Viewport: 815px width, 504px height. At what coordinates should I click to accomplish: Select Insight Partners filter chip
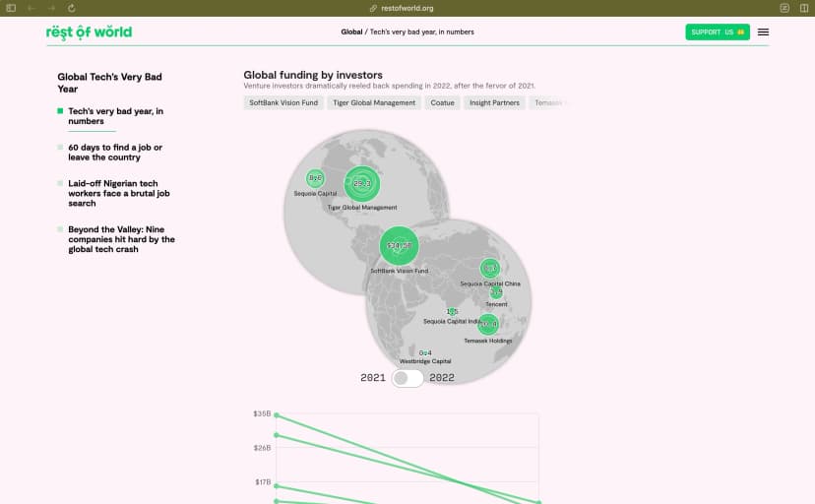[494, 103]
